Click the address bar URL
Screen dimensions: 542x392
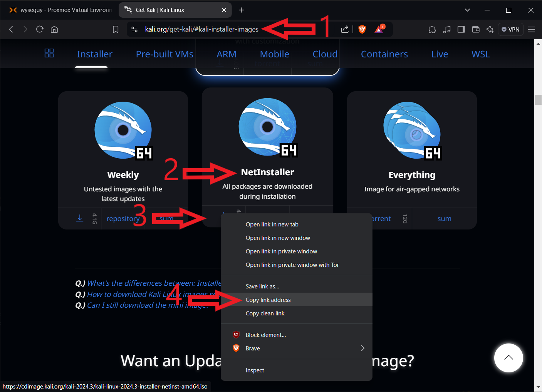click(201, 29)
